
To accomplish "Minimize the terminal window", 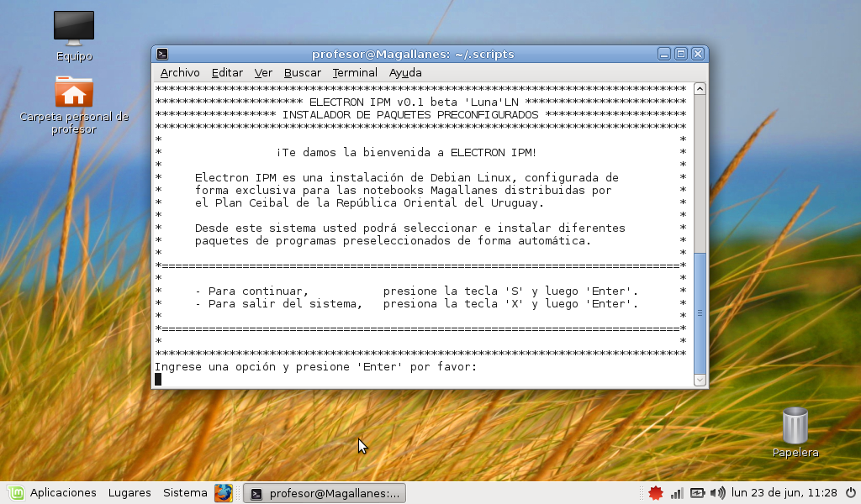I will (664, 54).
